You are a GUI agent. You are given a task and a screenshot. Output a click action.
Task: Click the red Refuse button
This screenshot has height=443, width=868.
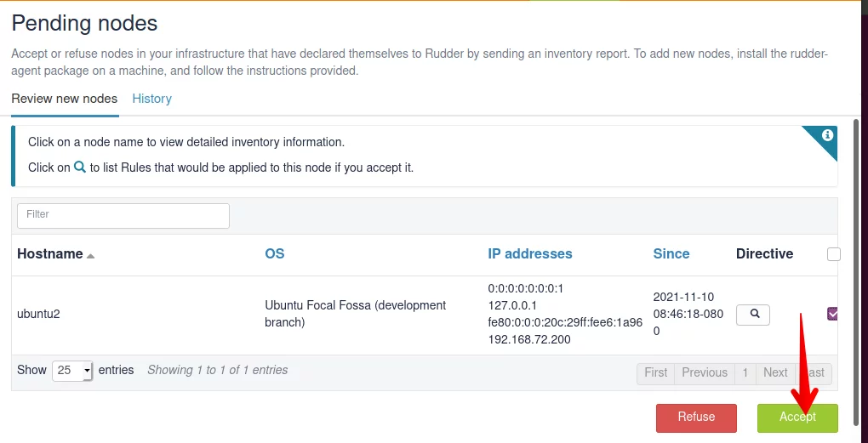(696, 417)
